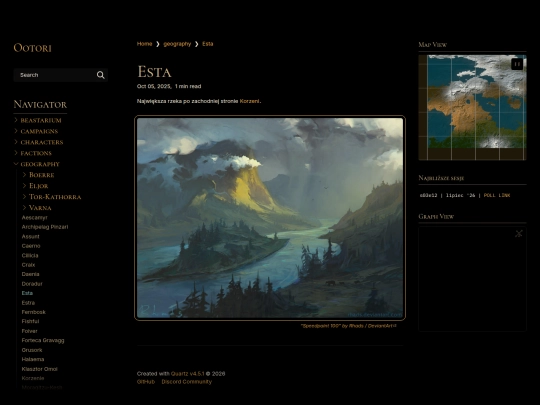
Task: Open the Speedpaint 100 DeviantArt caption link
Action: 349,326
